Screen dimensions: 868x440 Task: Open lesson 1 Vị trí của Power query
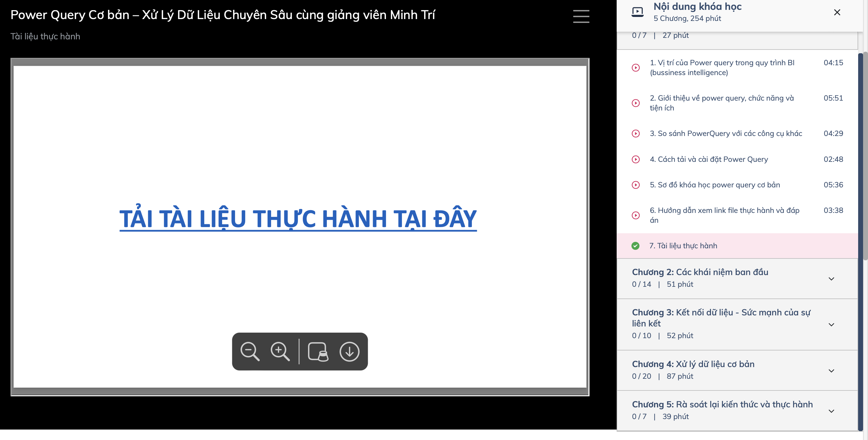click(737, 68)
